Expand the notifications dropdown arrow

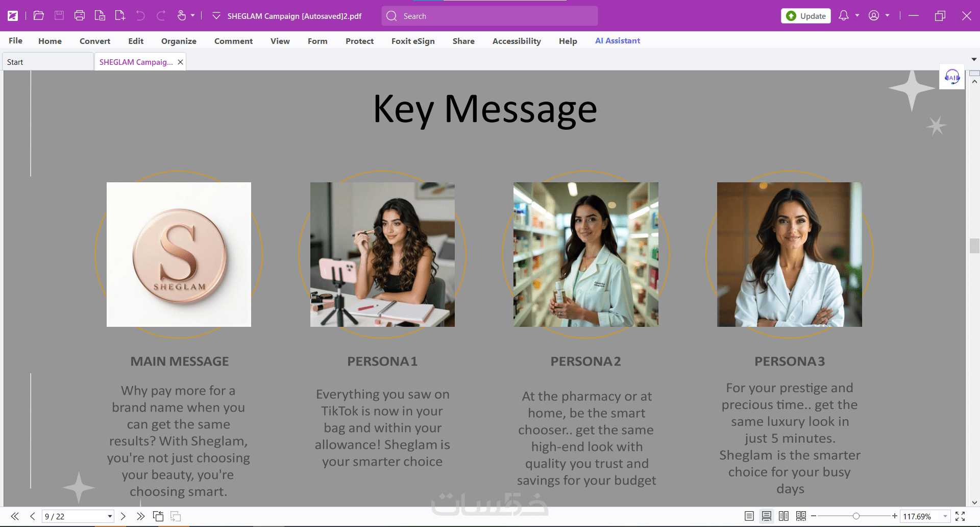(857, 16)
